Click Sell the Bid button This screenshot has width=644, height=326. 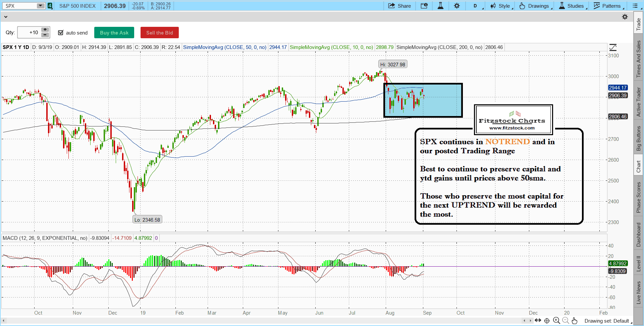point(159,33)
